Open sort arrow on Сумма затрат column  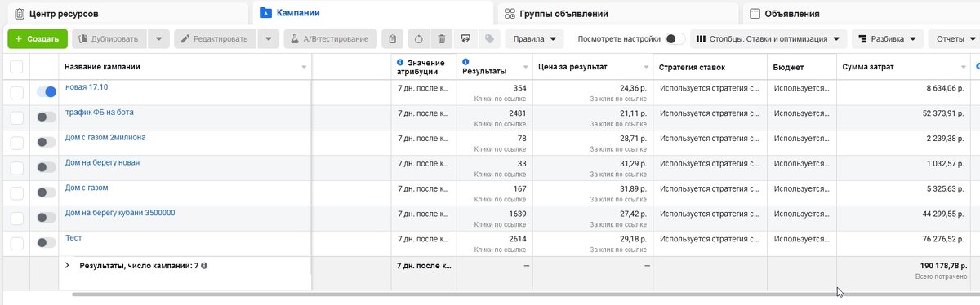(964, 67)
